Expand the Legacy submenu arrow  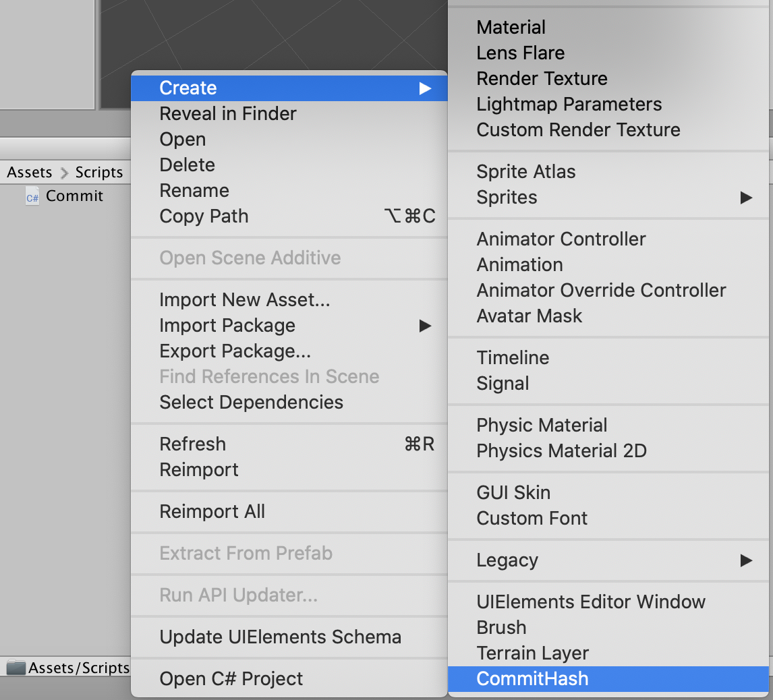[745, 560]
